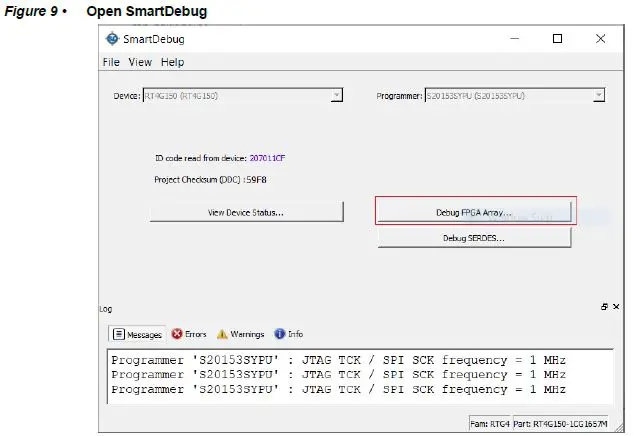Close the SmartDebug window
634x436 pixels.
(x=600, y=38)
